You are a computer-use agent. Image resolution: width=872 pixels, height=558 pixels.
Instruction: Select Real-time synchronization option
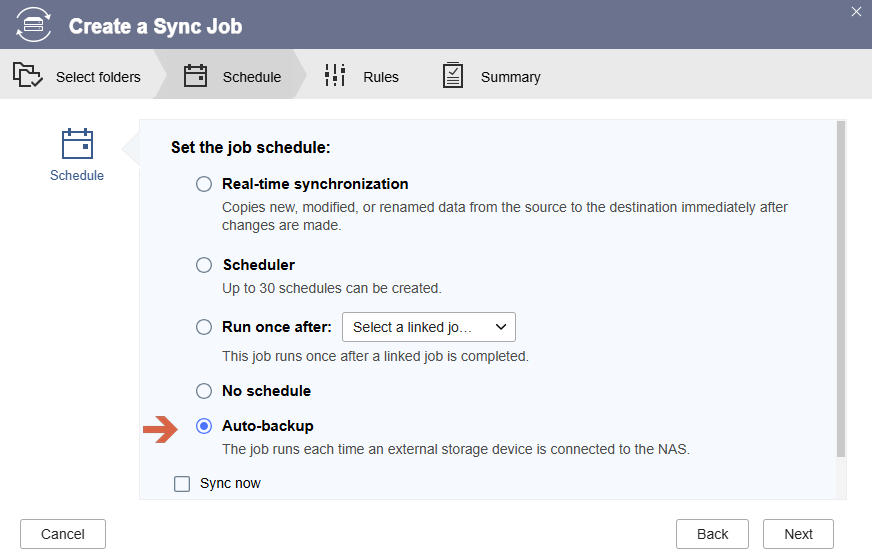(x=204, y=184)
